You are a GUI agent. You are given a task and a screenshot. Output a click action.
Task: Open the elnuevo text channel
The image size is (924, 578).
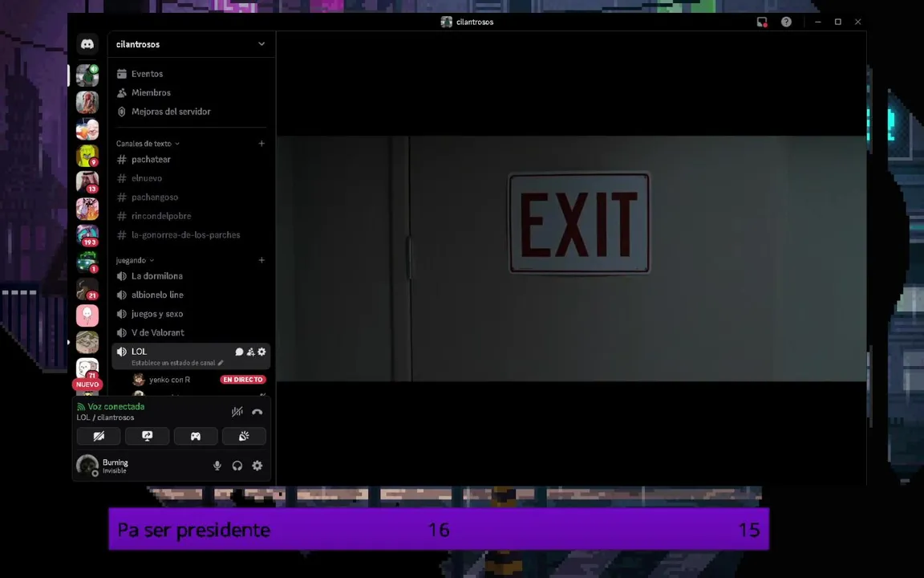tap(191, 178)
